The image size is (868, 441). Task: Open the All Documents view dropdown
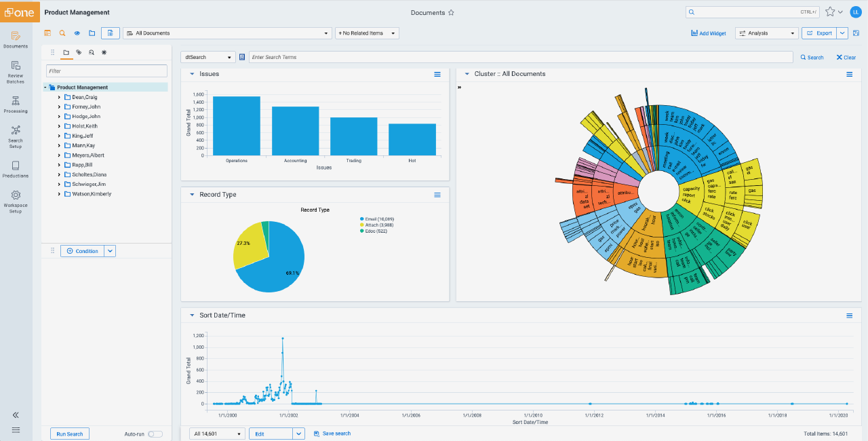click(x=226, y=33)
